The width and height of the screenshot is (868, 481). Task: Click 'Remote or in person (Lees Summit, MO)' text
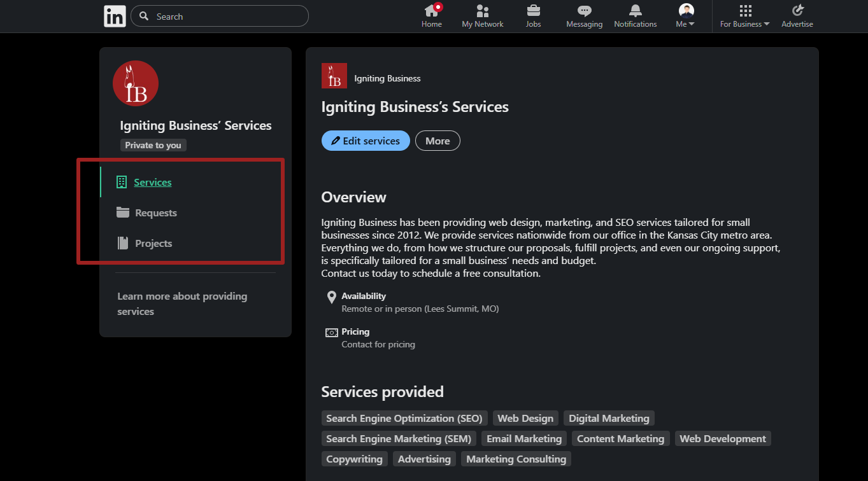[420, 309]
